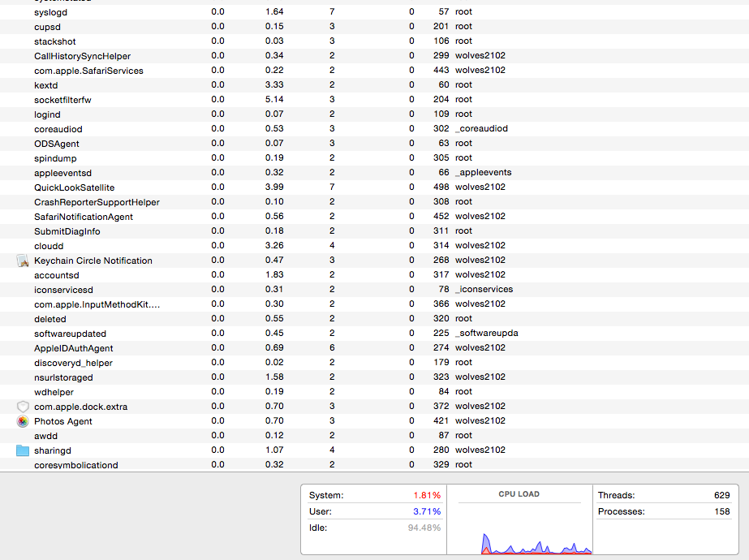Select the Keychain Circle Notification name

point(93,261)
